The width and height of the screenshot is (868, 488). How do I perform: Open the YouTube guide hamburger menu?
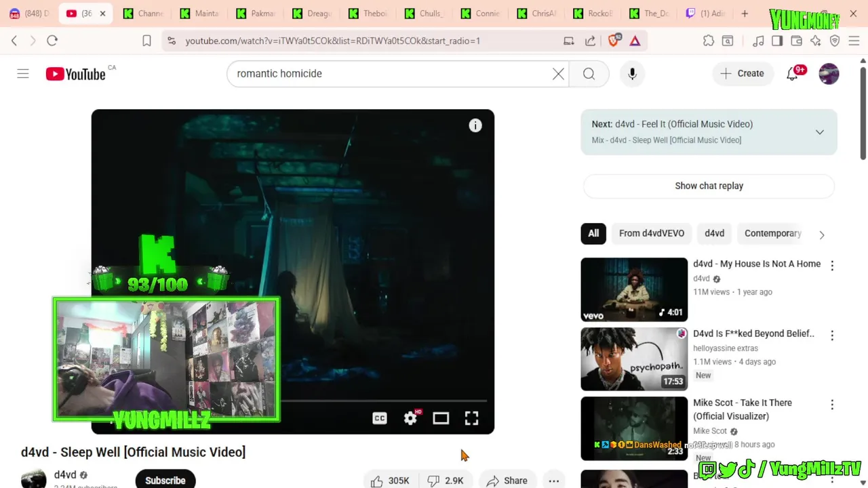(23, 73)
